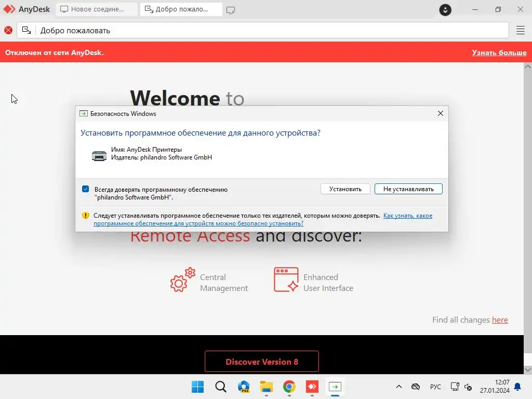Click the installer dialog taskbar icon
Screen dimensions: 532x399
tap(335, 387)
